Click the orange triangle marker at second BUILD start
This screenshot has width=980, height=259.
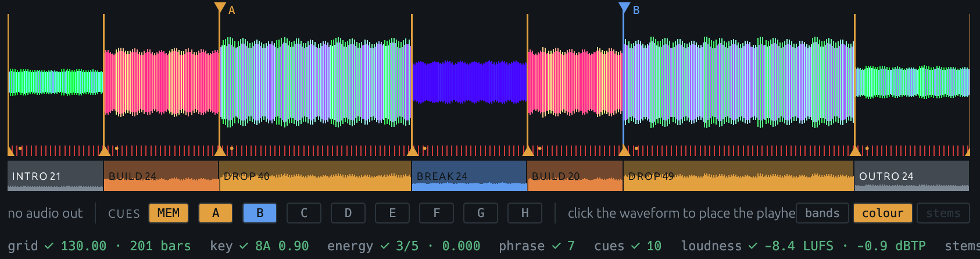tap(528, 151)
